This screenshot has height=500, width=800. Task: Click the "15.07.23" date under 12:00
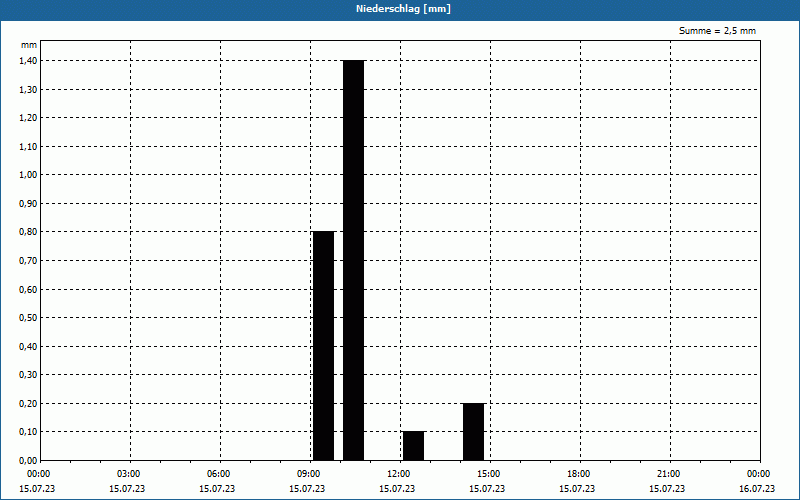pyautogui.click(x=397, y=489)
